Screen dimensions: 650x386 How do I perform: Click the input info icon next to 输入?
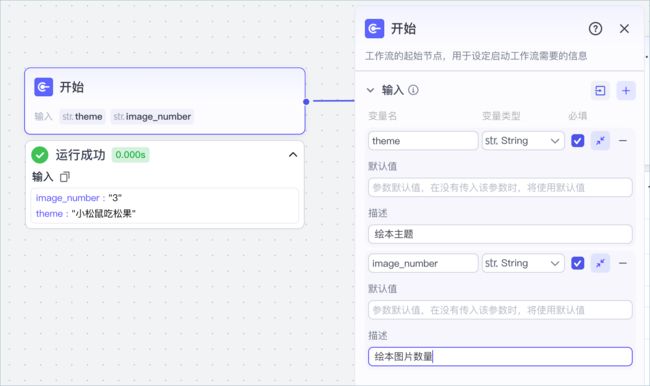(413, 90)
